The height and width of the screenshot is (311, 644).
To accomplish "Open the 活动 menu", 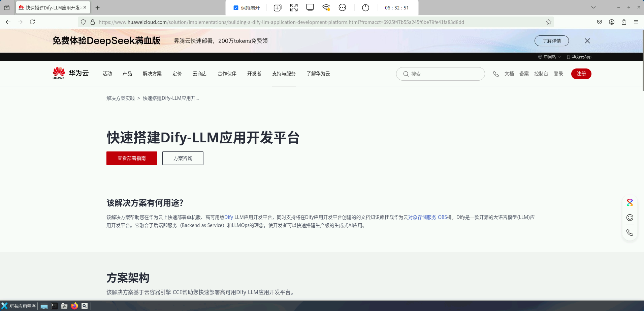I will tap(107, 74).
